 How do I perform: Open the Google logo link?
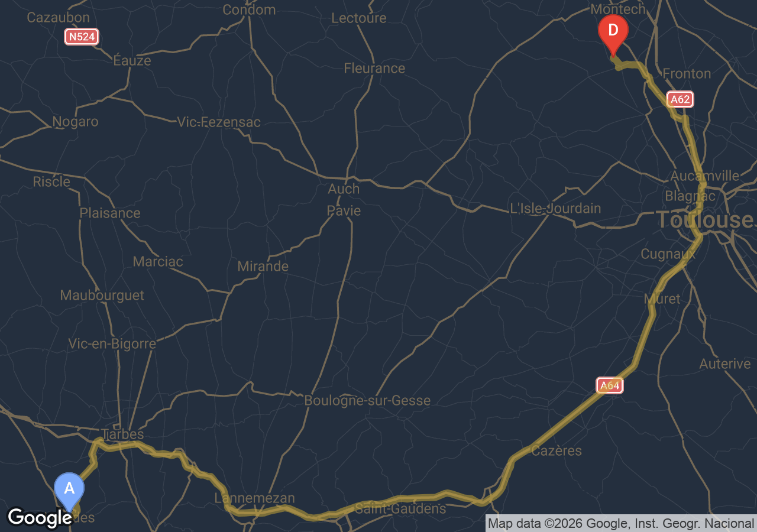pyautogui.click(x=40, y=518)
